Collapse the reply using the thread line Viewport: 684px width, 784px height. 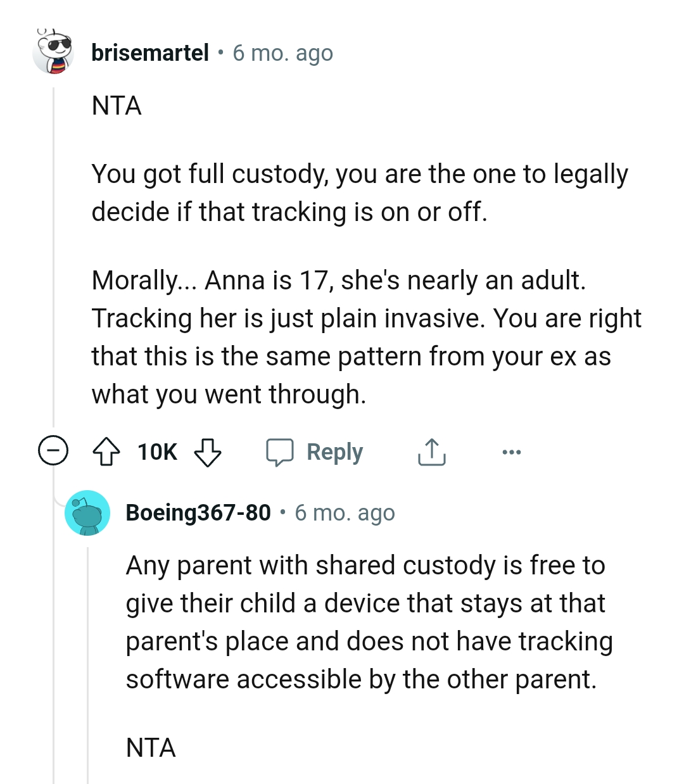point(87,665)
